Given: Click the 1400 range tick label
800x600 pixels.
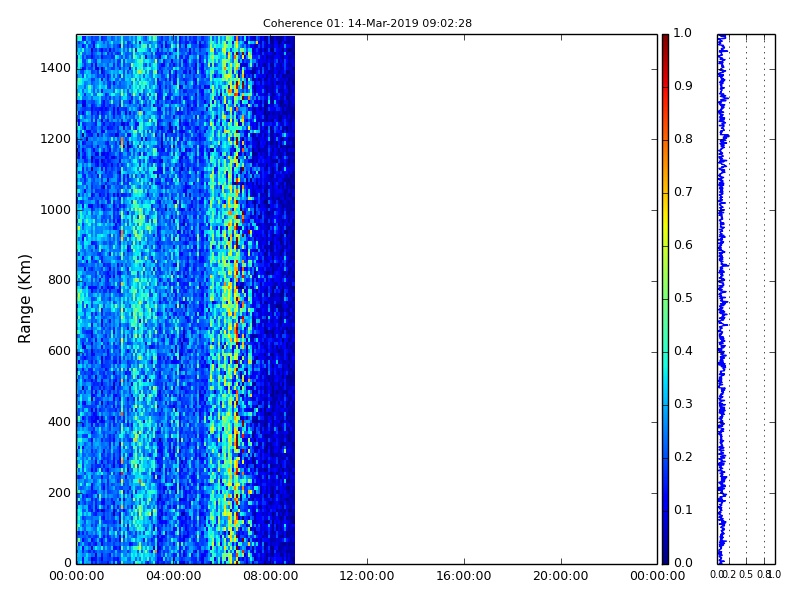Looking at the screenshot, I should point(56,68).
